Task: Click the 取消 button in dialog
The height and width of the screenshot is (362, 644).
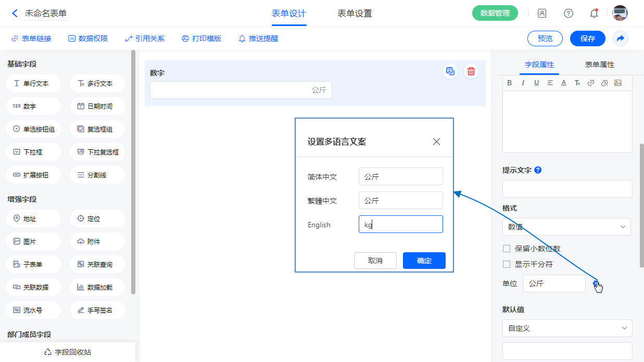Action: point(375,261)
